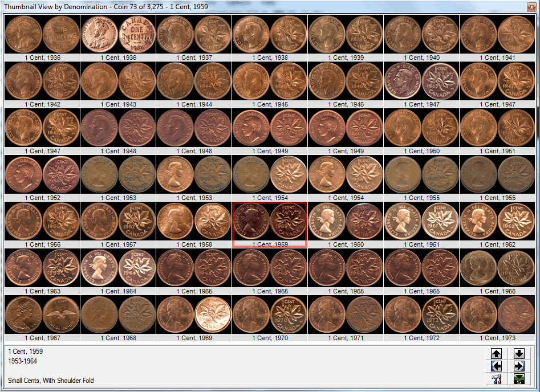Select the 1 Cent 1948 coin pair
The image size is (540, 392).
pos(118,128)
